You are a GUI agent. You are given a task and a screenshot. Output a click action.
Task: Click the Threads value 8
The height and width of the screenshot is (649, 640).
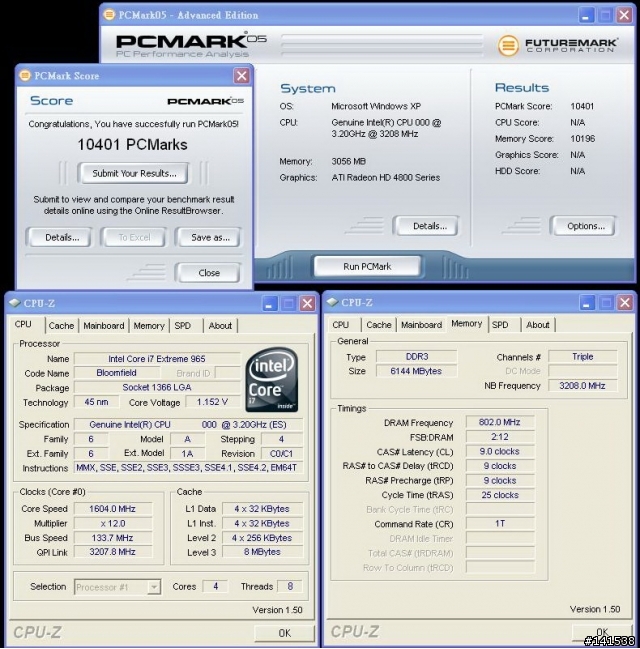290,587
